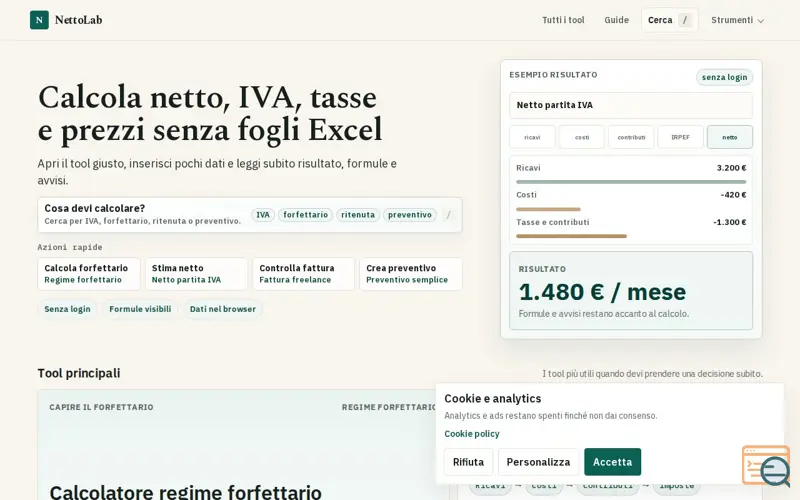Select the forfettario search chip
800x500 pixels.
(x=306, y=215)
